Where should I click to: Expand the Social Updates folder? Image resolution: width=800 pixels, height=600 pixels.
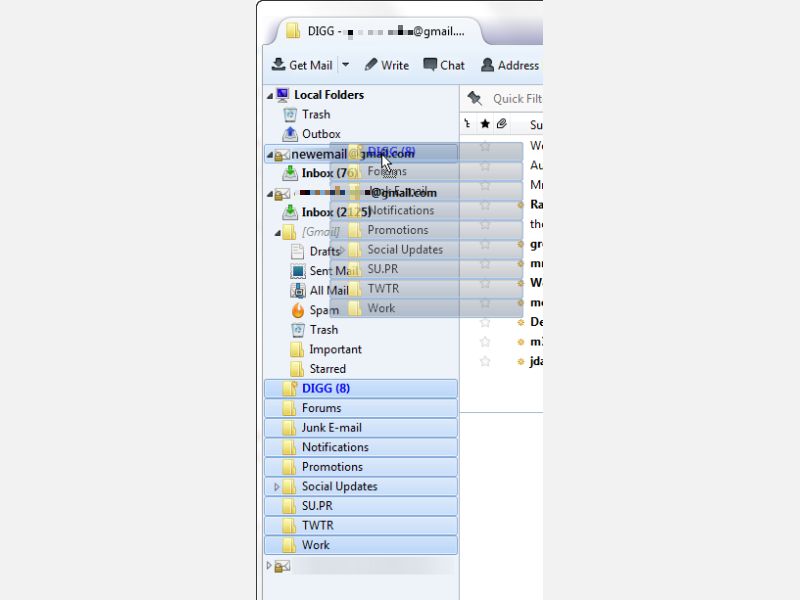(x=277, y=486)
